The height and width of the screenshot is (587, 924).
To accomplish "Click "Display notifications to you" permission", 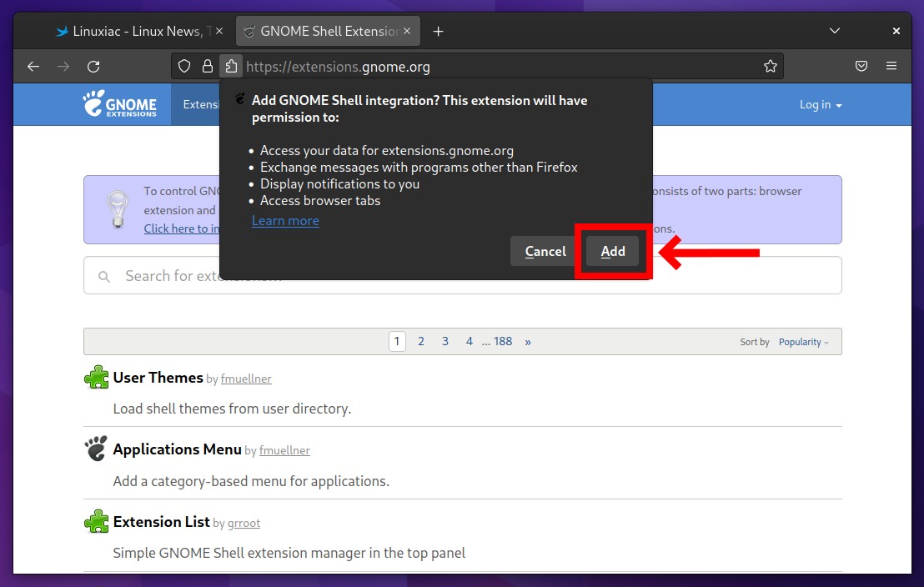I will click(x=340, y=183).
